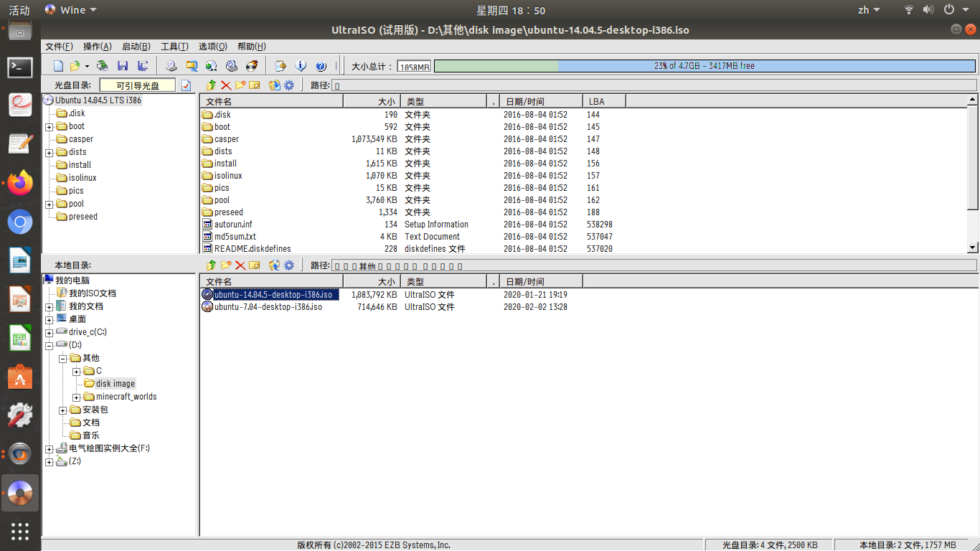
Task: Open the Wine application menu in top bar
Action: click(x=71, y=10)
